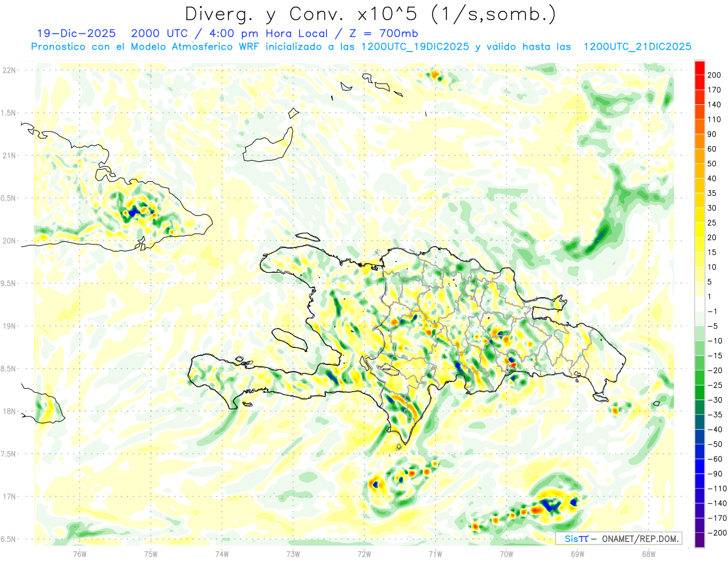Click the -200 color scale value
This screenshot has width=728, height=562.
717,533
